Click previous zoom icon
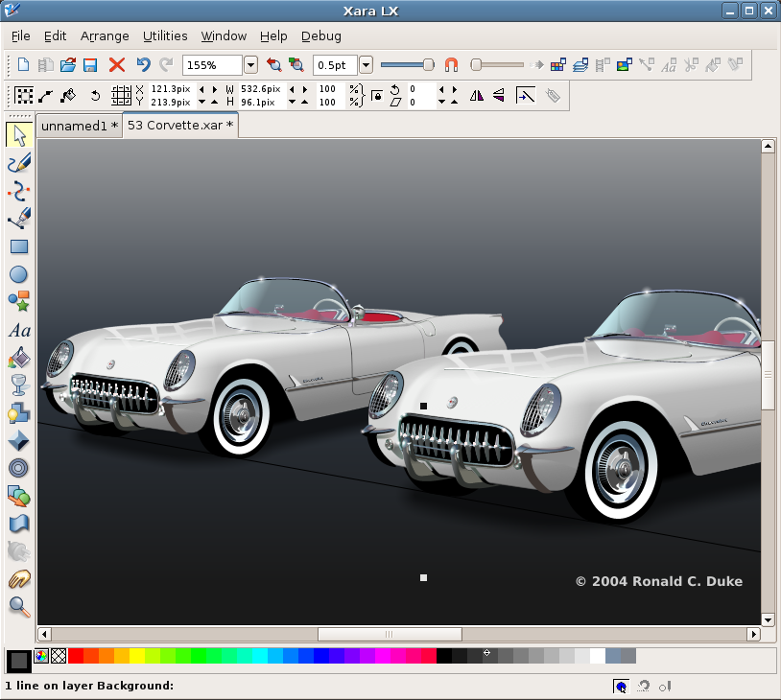This screenshot has height=700, width=781. tap(274, 64)
